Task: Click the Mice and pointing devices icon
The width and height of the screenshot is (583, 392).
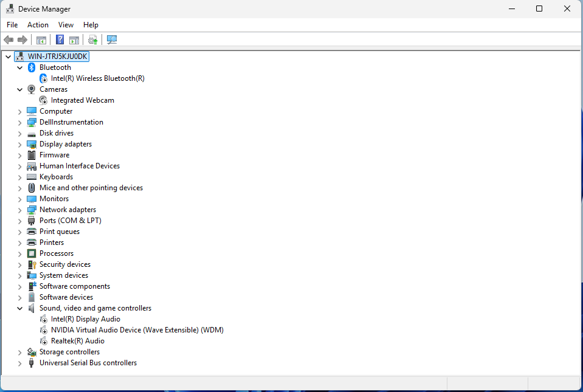Action: click(x=32, y=188)
